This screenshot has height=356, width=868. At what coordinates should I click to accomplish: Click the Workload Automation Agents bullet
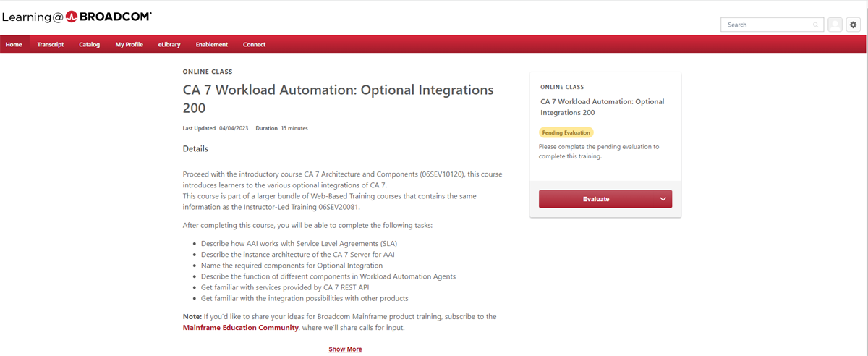pos(328,276)
